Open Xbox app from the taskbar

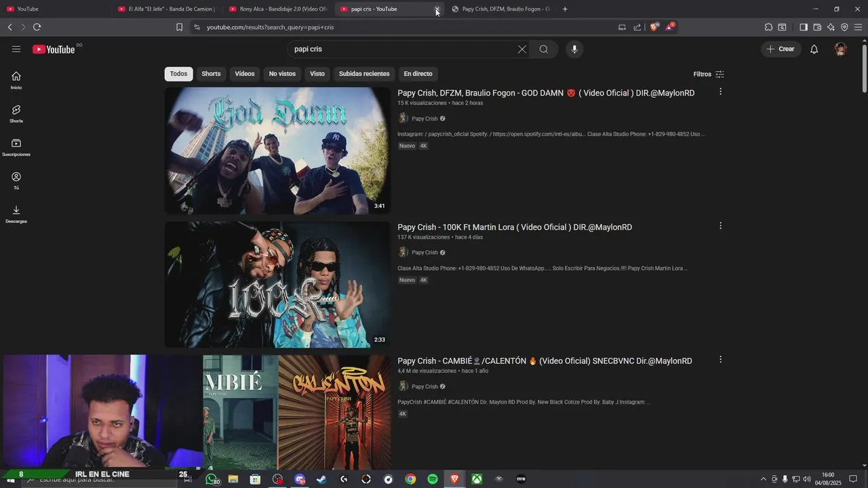477,479
